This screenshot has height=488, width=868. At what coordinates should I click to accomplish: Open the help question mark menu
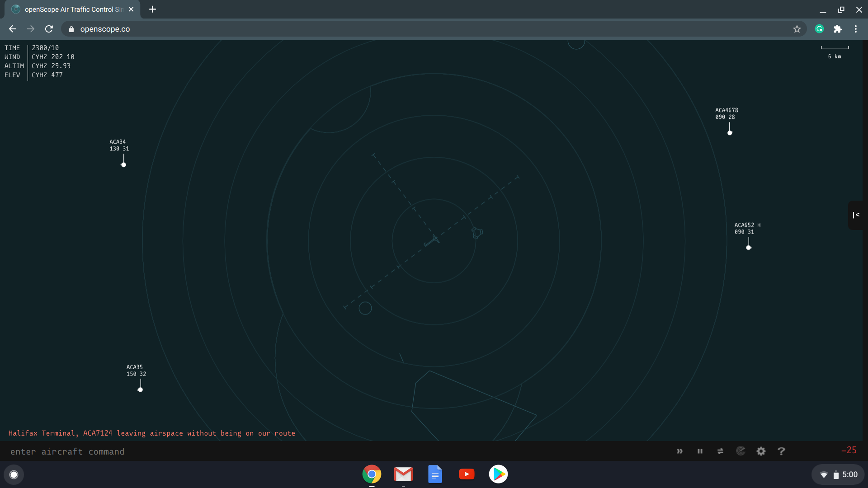coord(781,451)
